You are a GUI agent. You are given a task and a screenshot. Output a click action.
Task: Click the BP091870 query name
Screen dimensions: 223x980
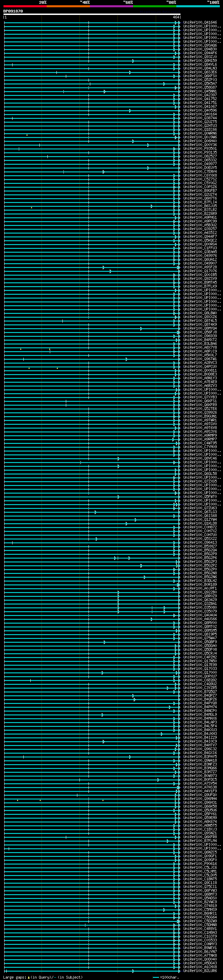tap(13, 11)
